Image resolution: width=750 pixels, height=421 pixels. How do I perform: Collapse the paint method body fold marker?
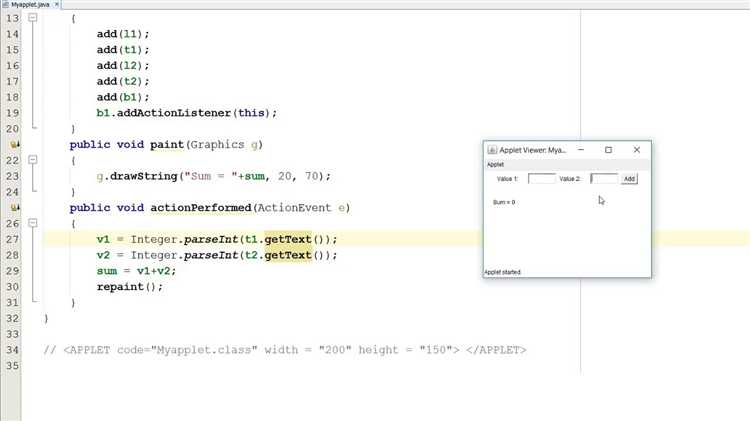(x=33, y=160)
